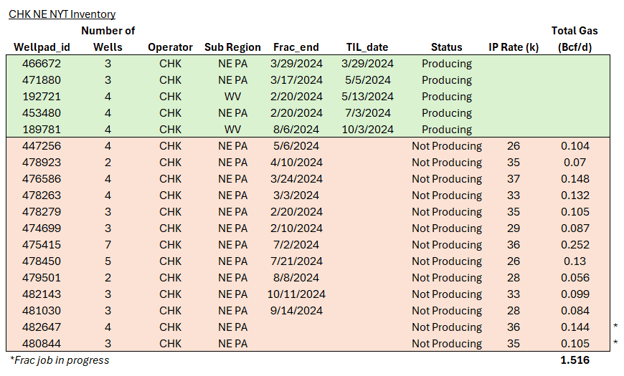Select wellpad cell 447256

(41, 146)
